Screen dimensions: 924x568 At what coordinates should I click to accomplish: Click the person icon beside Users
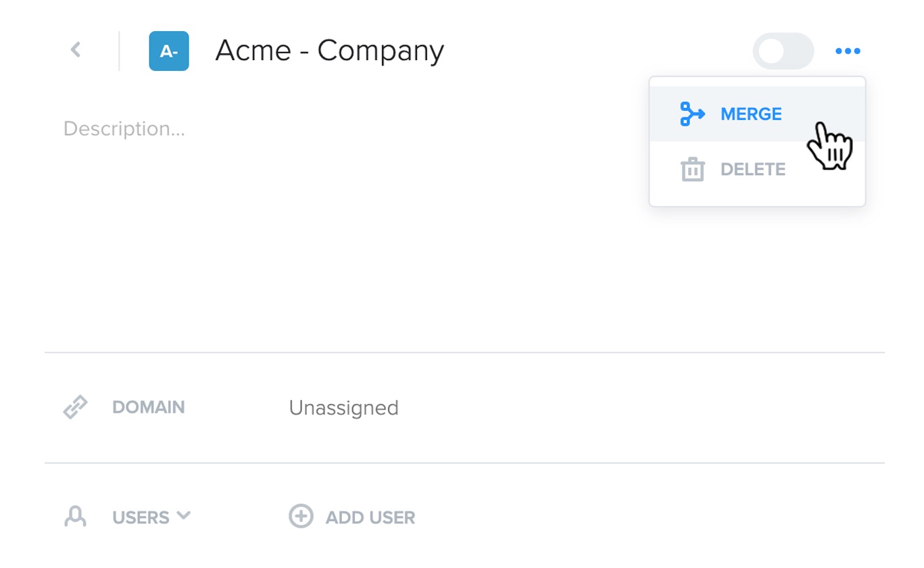(x=75, y=517)
